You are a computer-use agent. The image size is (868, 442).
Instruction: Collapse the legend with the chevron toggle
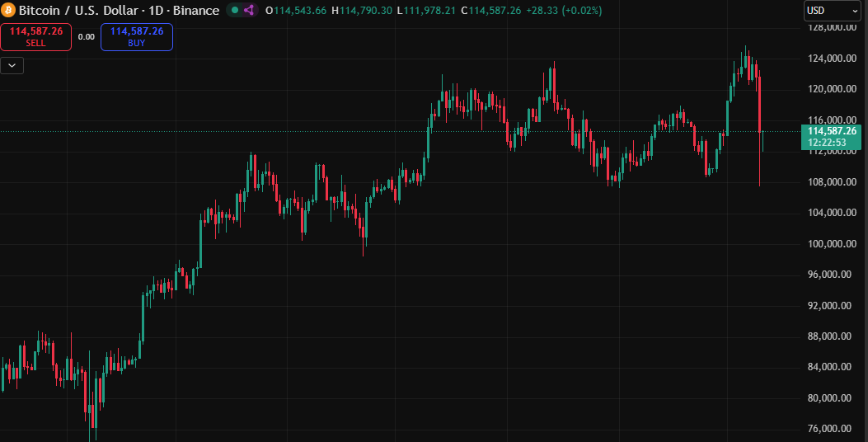12,65
